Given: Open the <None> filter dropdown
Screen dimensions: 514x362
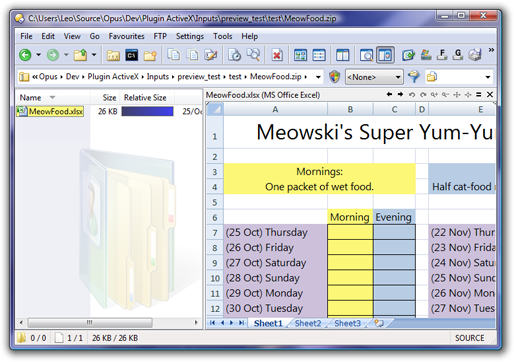Looking at the screenshot, I should pos(374,77).
